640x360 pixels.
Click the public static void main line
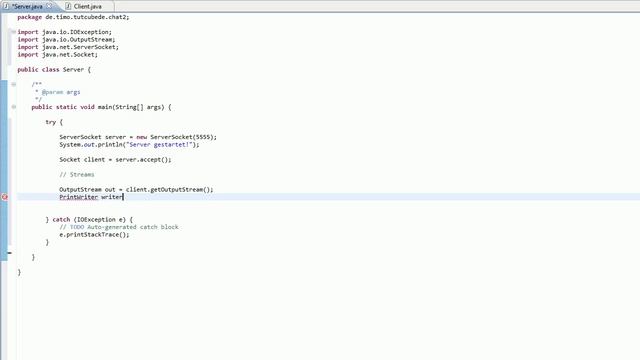coord(101,107)
